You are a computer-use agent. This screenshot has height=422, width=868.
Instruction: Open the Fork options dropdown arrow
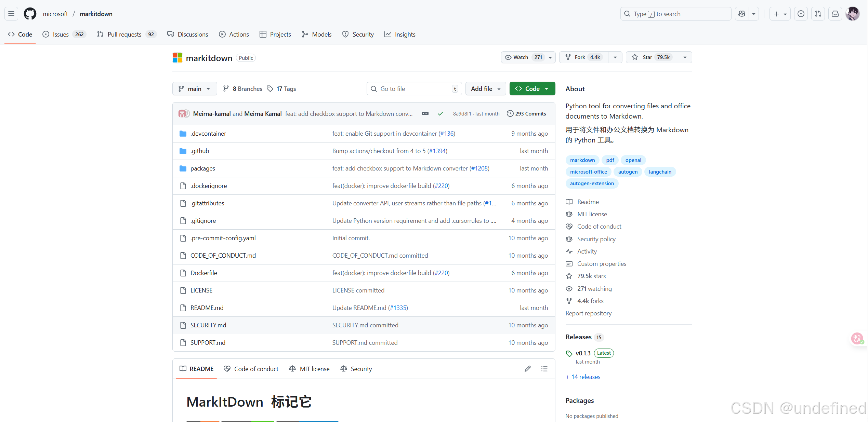tap(615, 57)
